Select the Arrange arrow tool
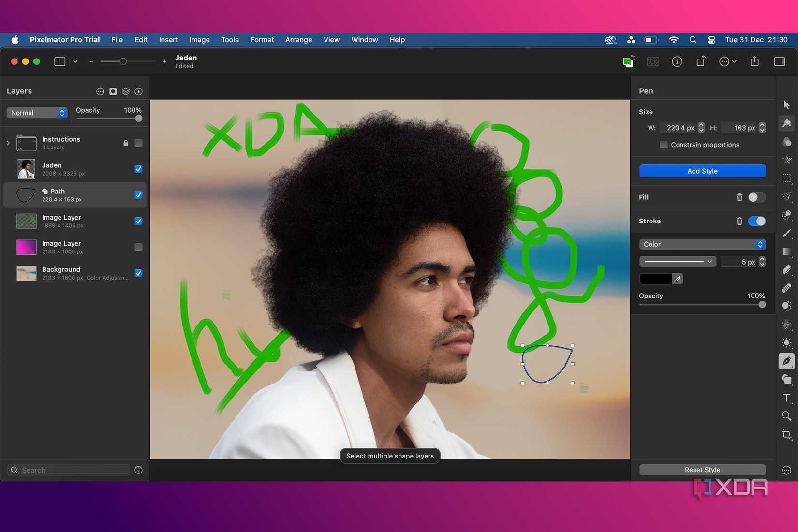The height and width of the screenshot is (532, 798). (786, 105)
